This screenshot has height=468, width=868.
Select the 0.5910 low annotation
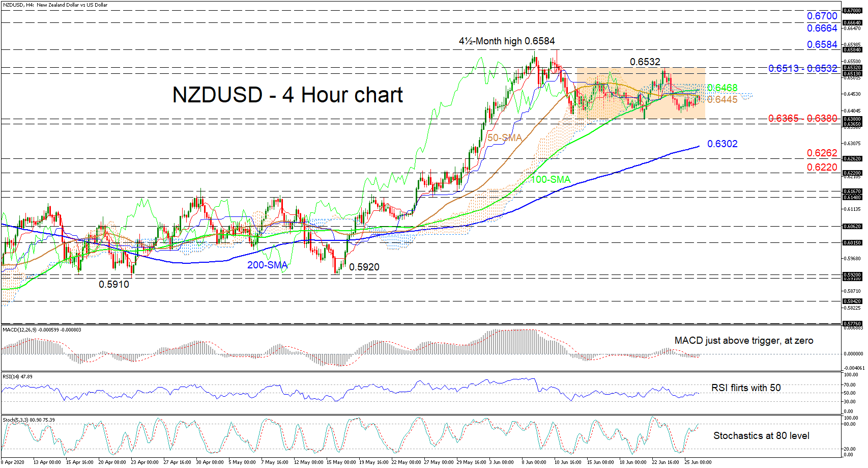[114, 284]
